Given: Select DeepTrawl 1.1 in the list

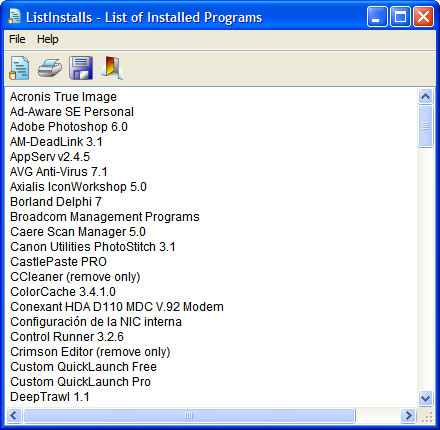Looking at the screenshot, I should click(50, 397).
